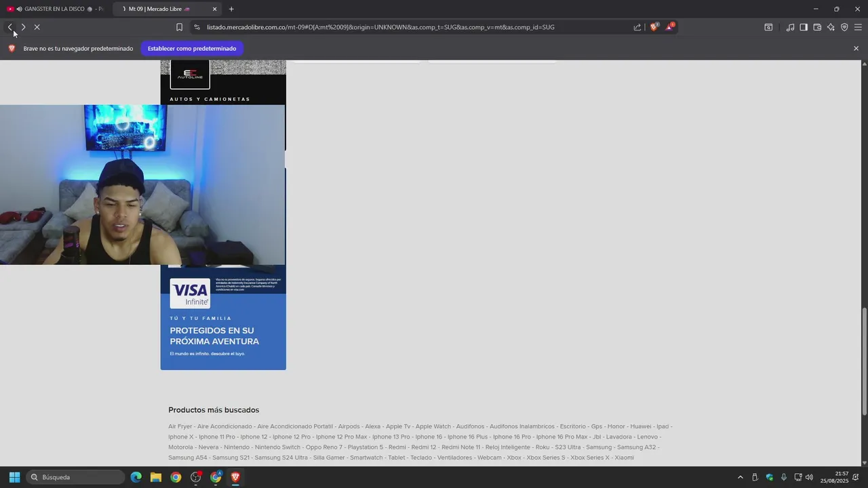Viewport: 868px width, 488px height.
Task: Open the Brave hamburger main menu
Action: 858,27
